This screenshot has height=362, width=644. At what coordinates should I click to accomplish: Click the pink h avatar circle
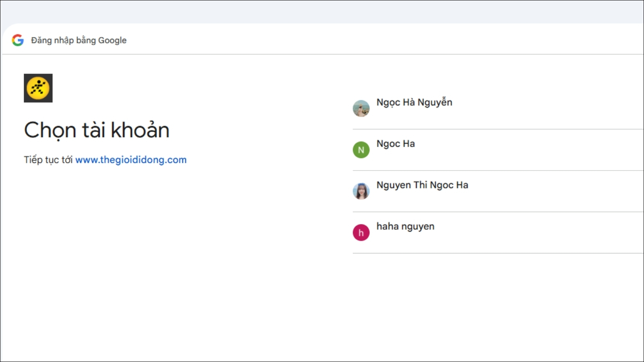(361, 233)
